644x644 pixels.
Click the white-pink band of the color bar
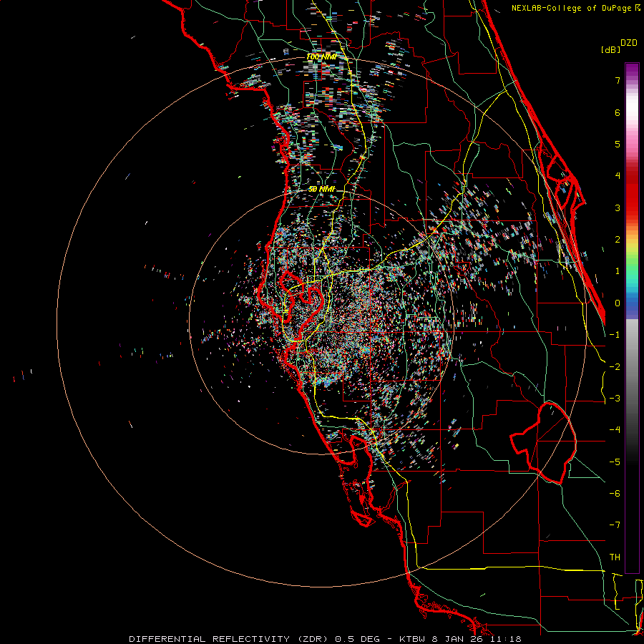pos(632,111)
